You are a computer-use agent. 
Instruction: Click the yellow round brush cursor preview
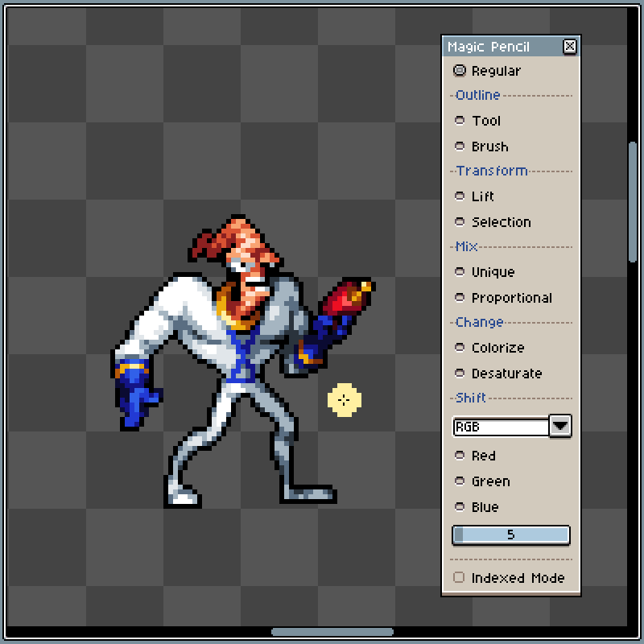click(x=345, y=400)
